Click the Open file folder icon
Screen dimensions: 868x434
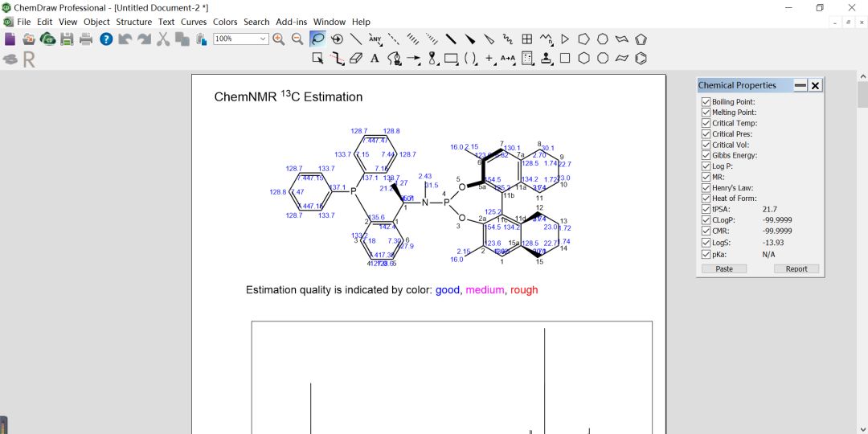coord(29,39)
